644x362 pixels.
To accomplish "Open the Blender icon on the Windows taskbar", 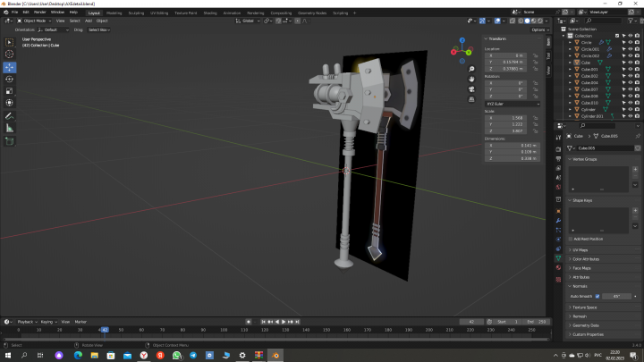I will (x=275, y=355).
